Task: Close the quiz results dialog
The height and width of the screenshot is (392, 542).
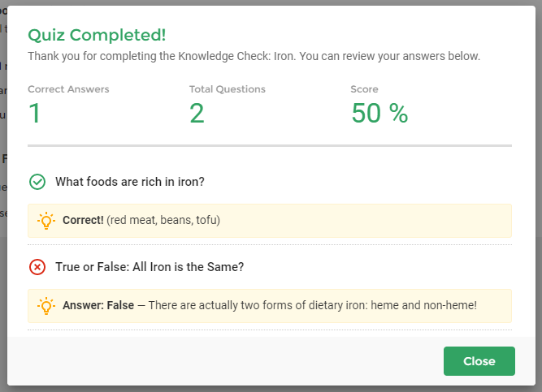Action: point(479,361)
